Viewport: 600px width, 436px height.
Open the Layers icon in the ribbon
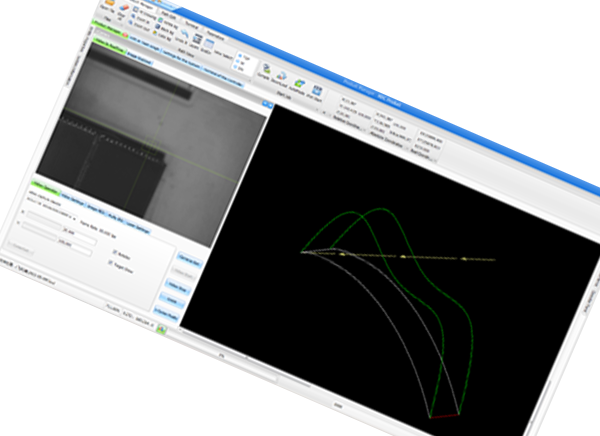point(197,39)
